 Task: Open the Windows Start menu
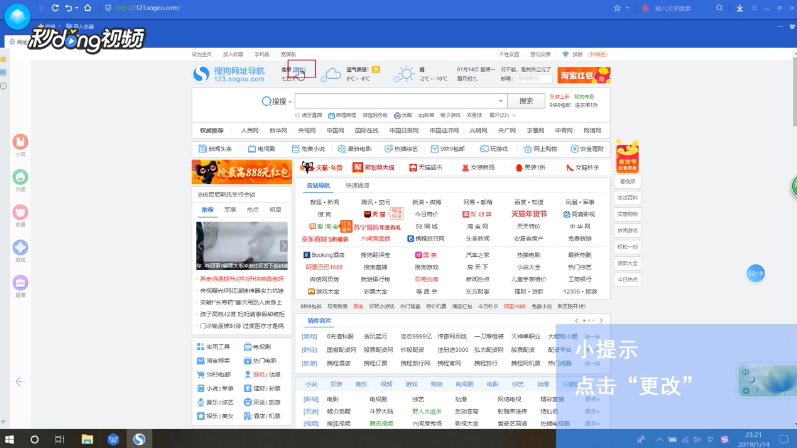click(x=9, y=439)
